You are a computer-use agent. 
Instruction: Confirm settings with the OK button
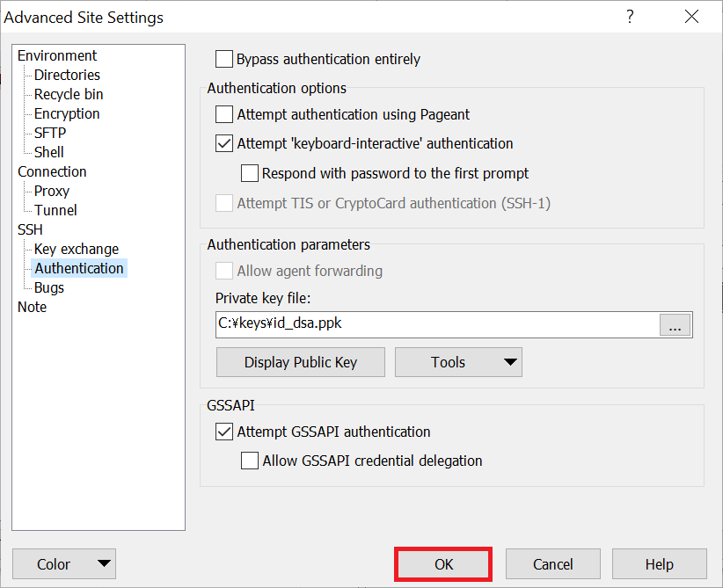pyautogui.click(x=443, y=564)
